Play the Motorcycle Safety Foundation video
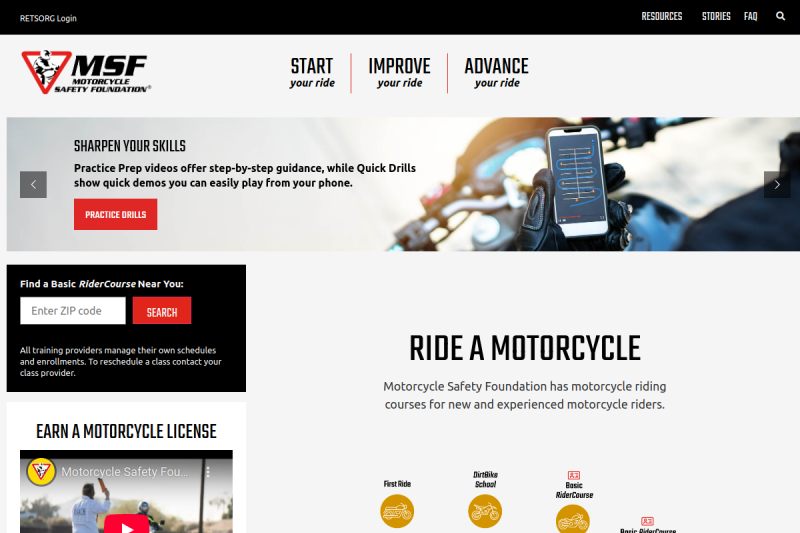Viewport: 800px width, 533px height. pos(127,524)
